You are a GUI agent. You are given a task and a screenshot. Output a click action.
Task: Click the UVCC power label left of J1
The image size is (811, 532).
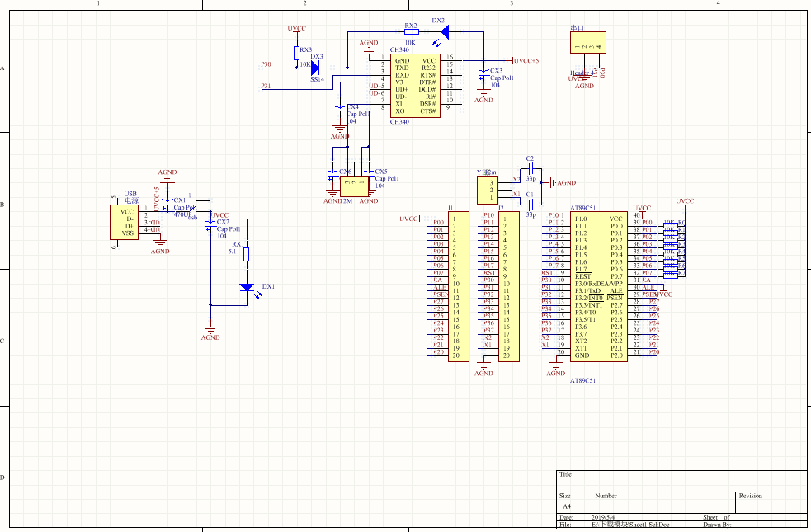(x=408, y=219)
